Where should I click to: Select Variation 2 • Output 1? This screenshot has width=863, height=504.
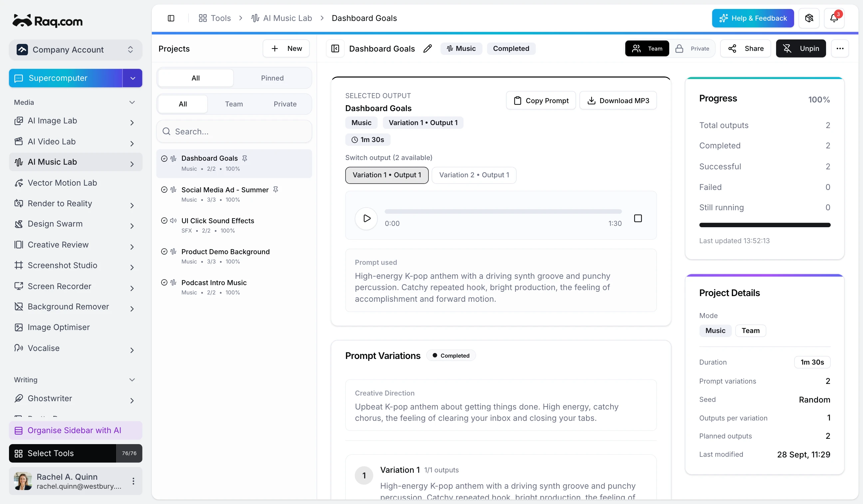tap(474, 175)
